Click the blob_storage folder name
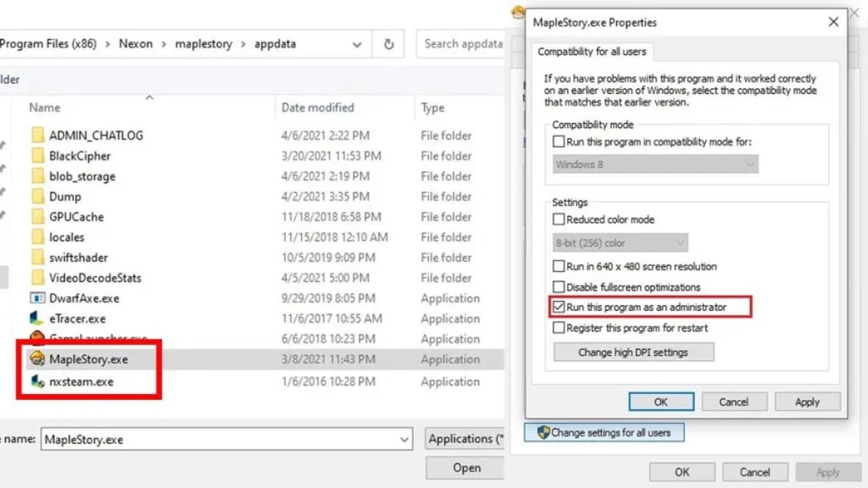 coord(82,176)
